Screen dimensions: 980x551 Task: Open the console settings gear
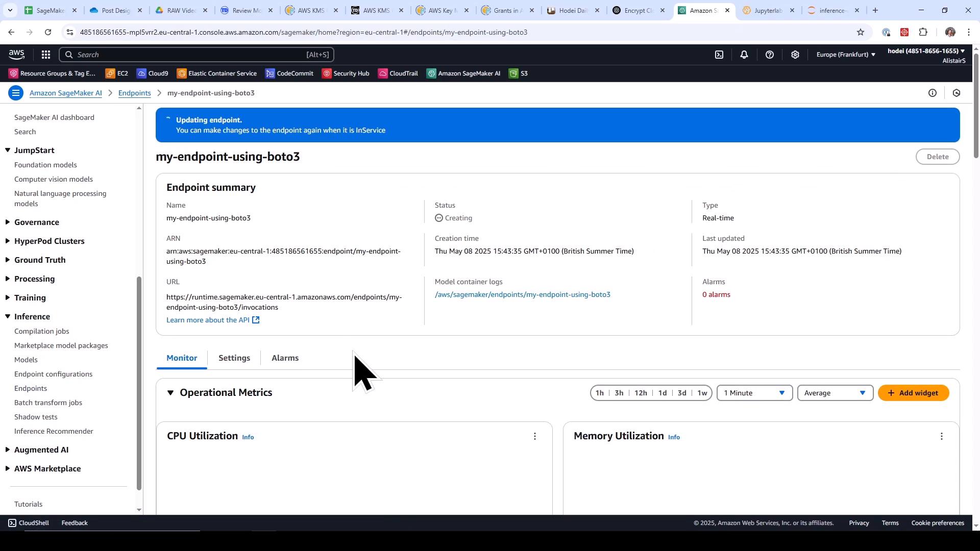[x=795, y=55]
